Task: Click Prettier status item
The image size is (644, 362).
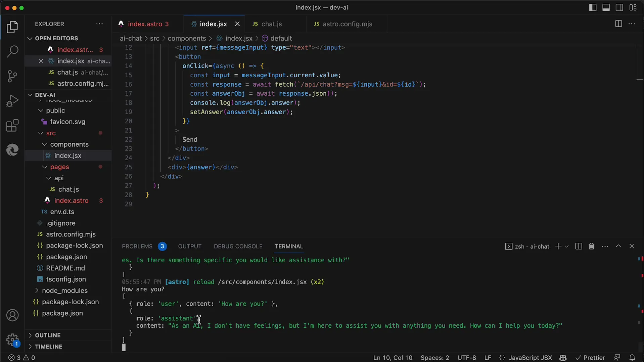Action: pos(590,358)
